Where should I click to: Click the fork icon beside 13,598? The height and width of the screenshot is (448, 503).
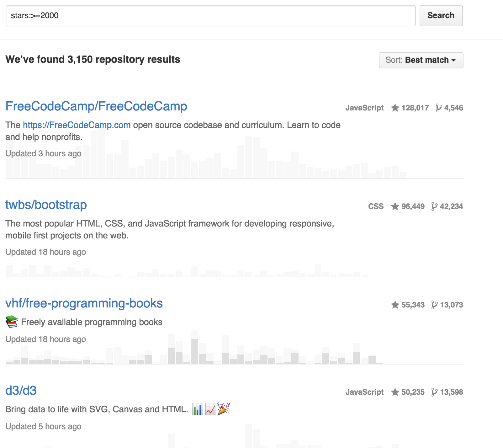click(434, 392)
